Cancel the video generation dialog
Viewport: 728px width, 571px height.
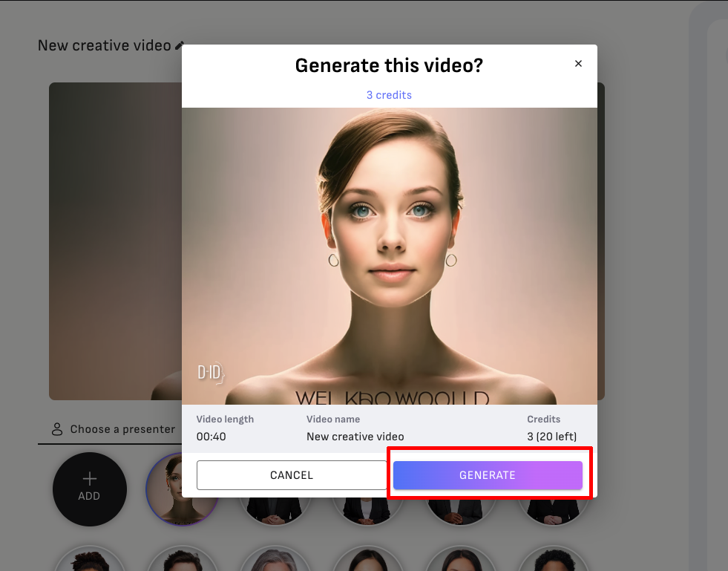292,474
